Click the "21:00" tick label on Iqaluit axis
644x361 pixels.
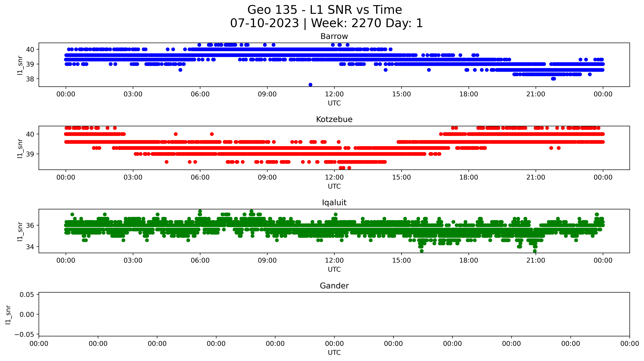click(x=536, y=261)
